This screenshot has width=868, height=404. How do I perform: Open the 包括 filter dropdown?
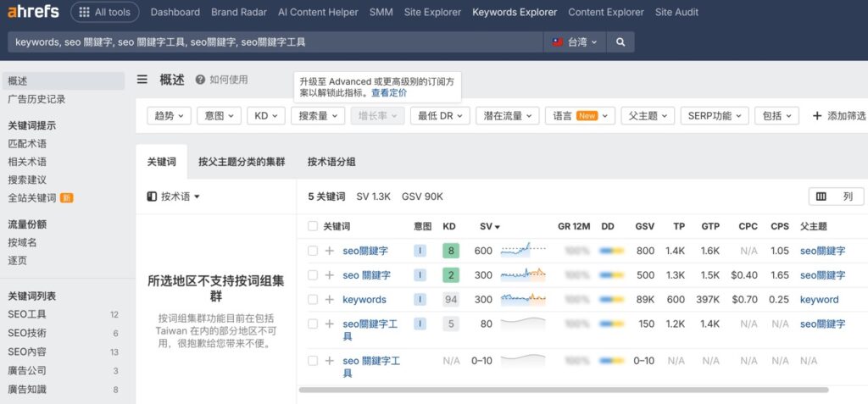click(776, 116)
